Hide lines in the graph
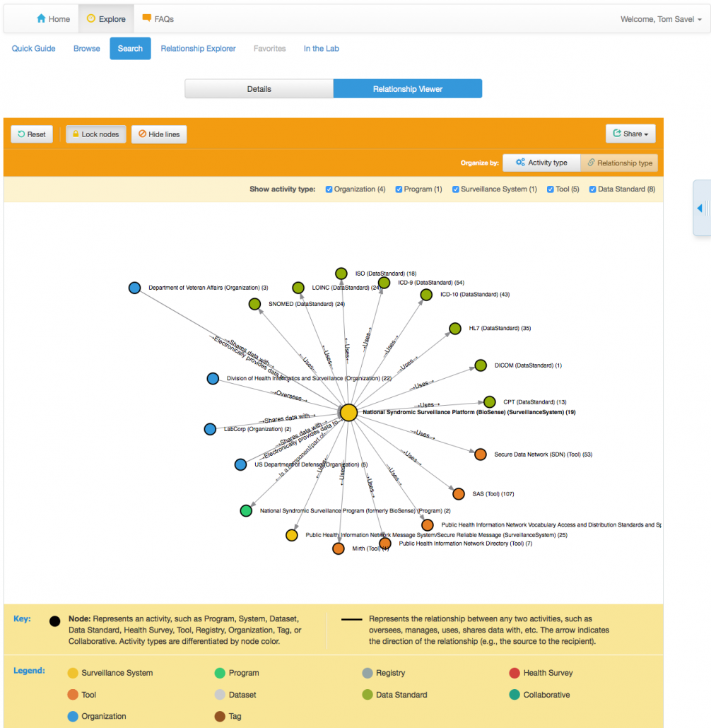 coord(159,134)
